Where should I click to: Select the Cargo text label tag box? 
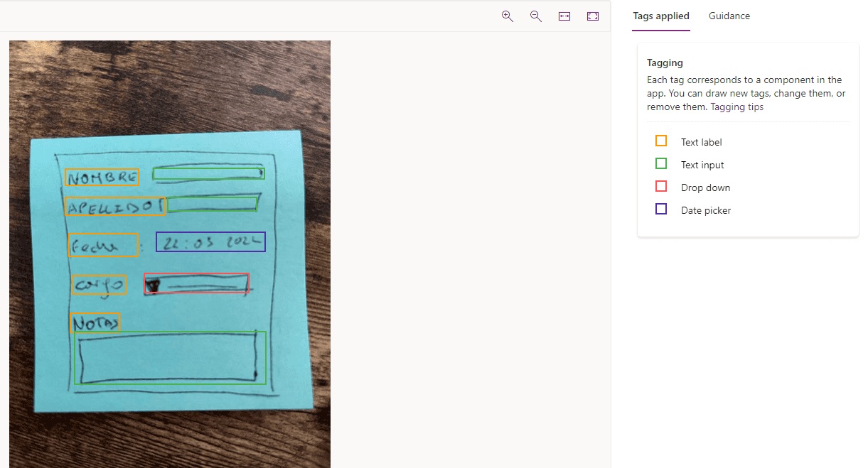[x=100, y=285]
